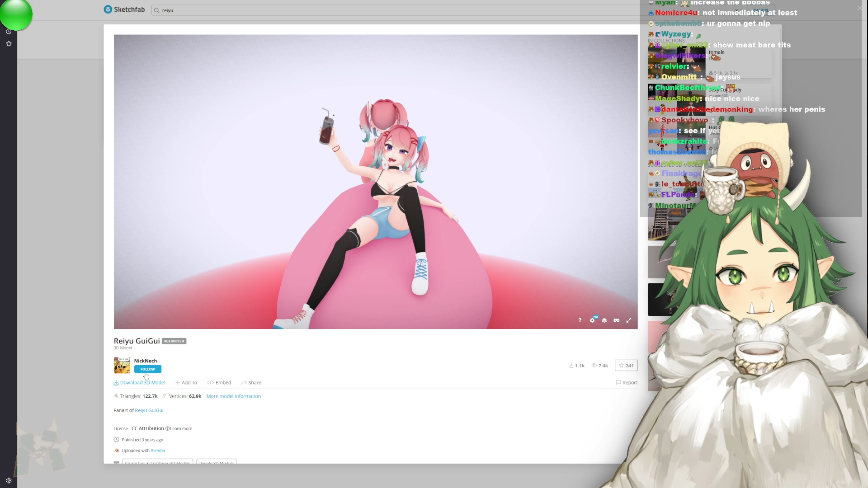The height and width of the screenshot is (488, 868).
Task: Follow the NickNech creator
Action: tap(147, 369)
